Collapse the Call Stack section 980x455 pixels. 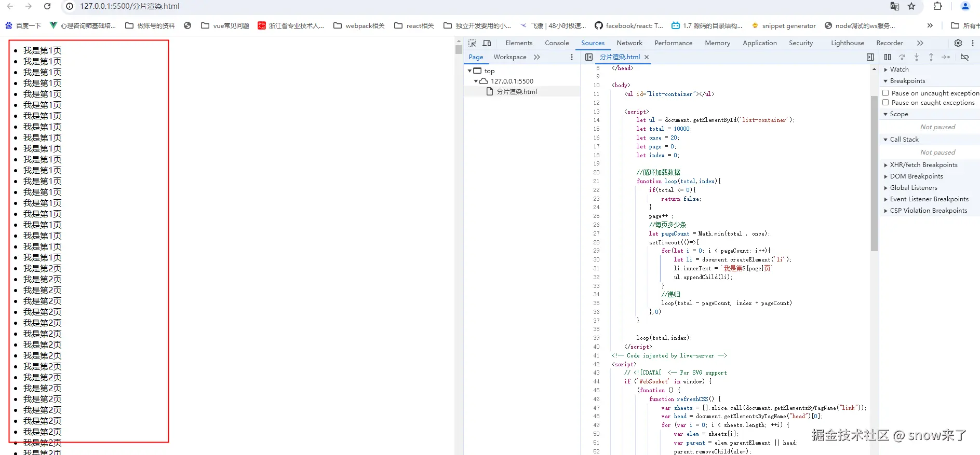click(x=886, y=140)
